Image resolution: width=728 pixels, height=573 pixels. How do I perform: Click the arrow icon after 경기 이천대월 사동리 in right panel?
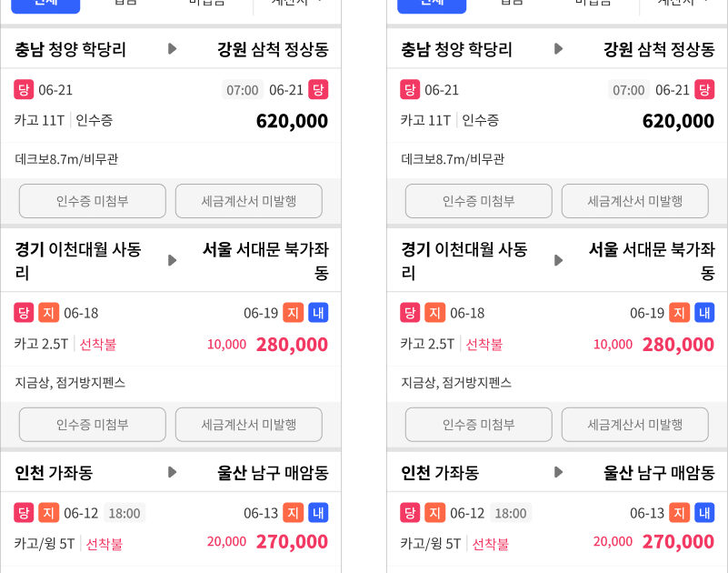tap(558, 260)
